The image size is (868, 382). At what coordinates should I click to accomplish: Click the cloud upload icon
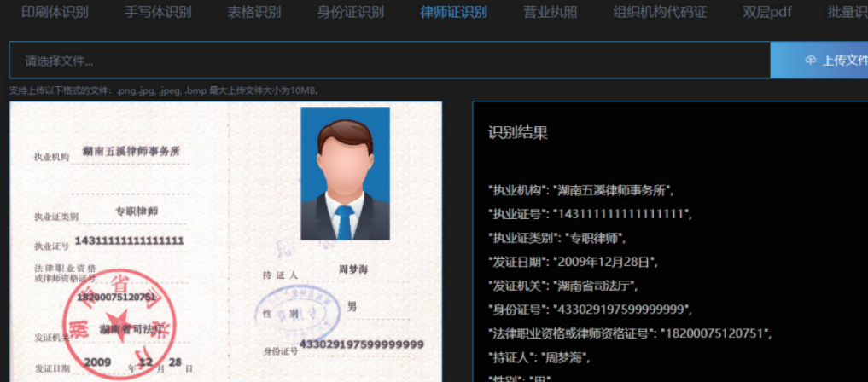[810, 61]
